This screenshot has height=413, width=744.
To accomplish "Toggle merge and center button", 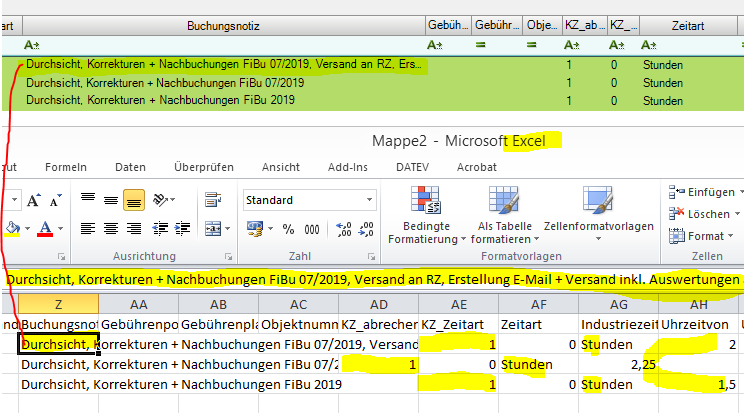I will (214, 229).
